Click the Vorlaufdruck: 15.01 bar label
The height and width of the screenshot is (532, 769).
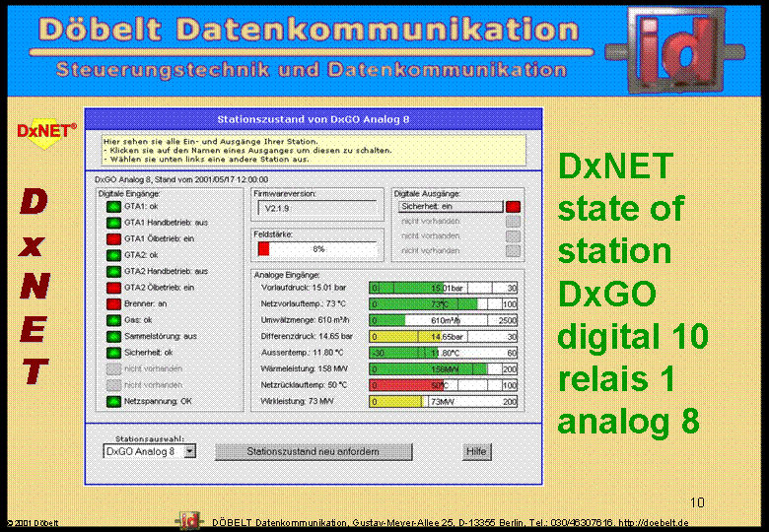tap(304, 288)
